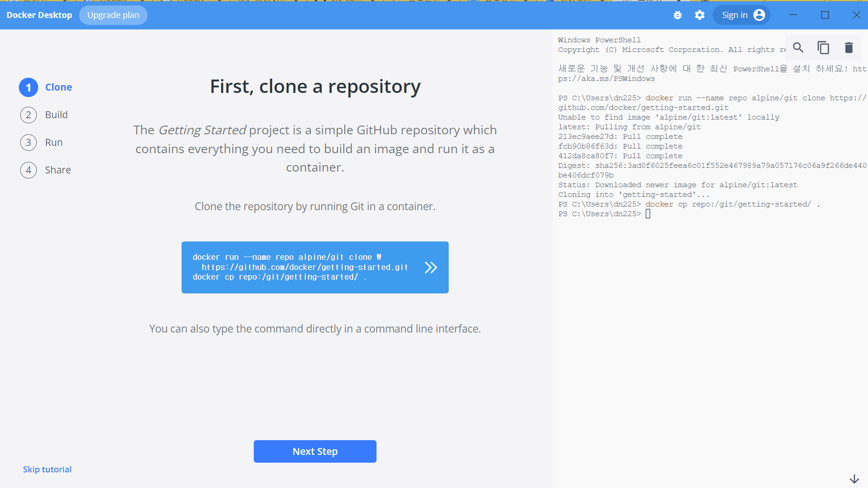Click 'Unable to find image' terminal line
868x488 pixels.
(668, 117)
